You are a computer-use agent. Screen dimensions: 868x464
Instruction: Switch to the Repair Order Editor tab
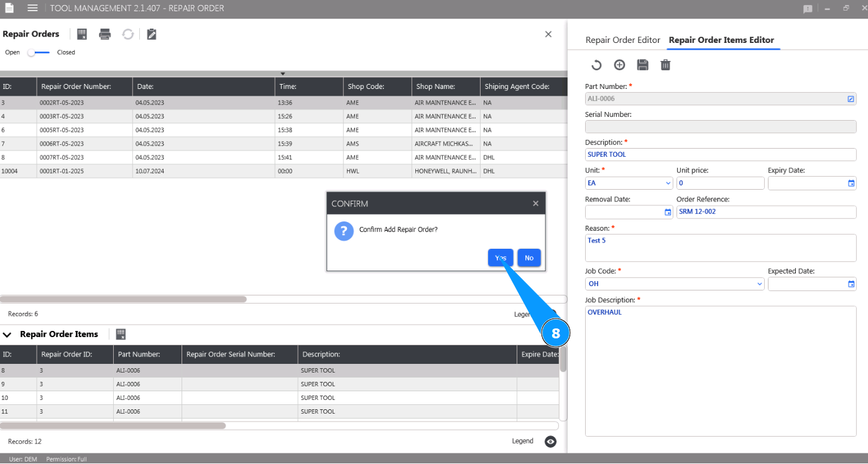[622, 40]
